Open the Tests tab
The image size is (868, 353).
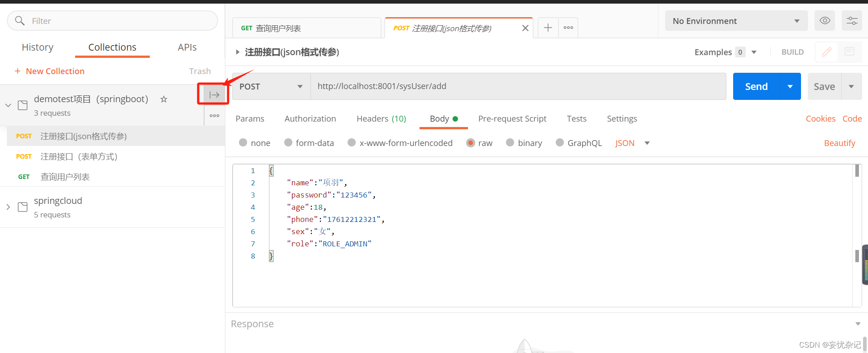(577, 118)
